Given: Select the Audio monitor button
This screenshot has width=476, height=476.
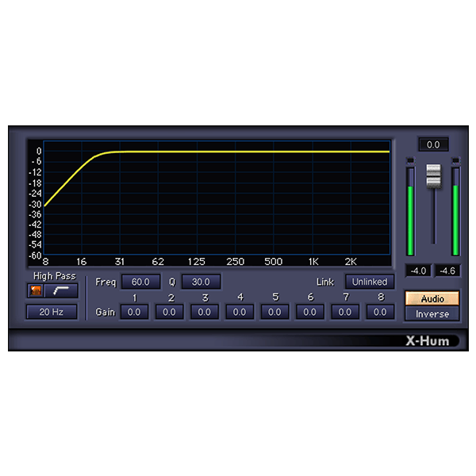Looking at the screenshot, I should [x=432, y=299].
